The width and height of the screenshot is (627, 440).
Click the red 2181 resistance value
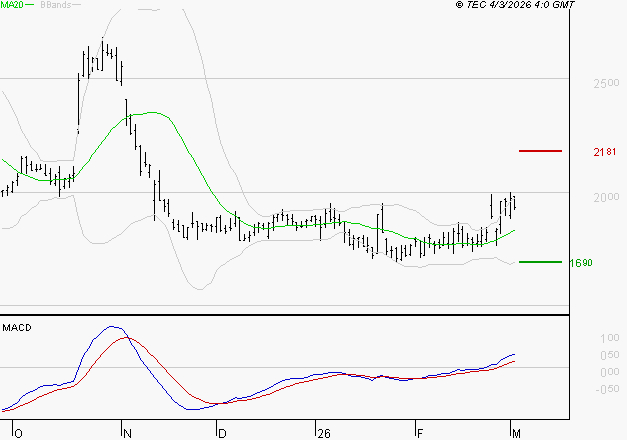click(605, 152)
